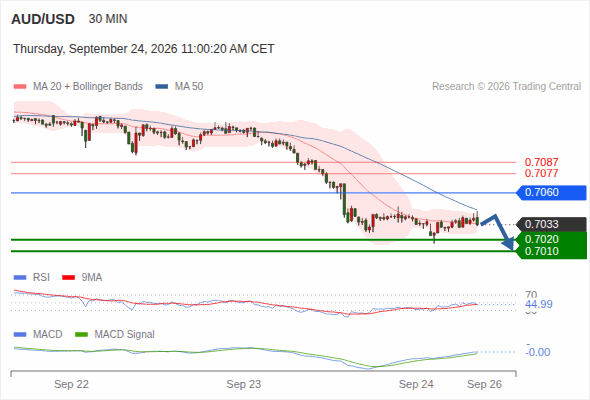Image resolution: width=590 pixels, height=400 pixels.
Task: Click the AUD/USD title
Action: tap(43, 19)
